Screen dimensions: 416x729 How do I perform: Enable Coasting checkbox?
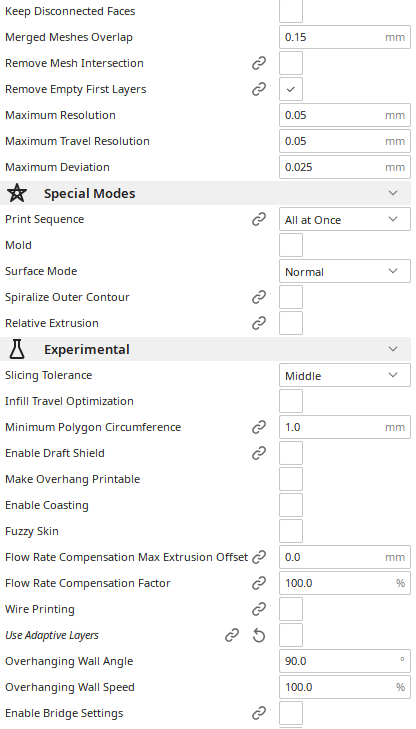[x=291, y=505]
